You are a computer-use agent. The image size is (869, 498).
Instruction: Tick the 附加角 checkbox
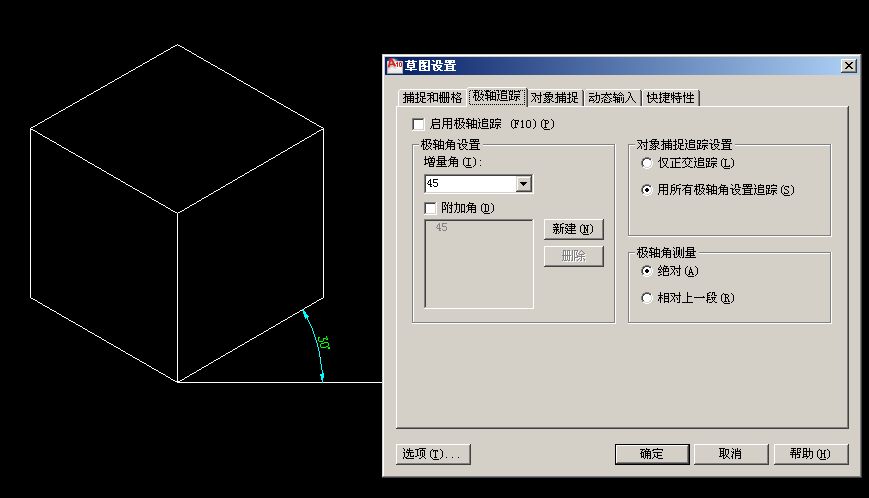coord(431,208)
